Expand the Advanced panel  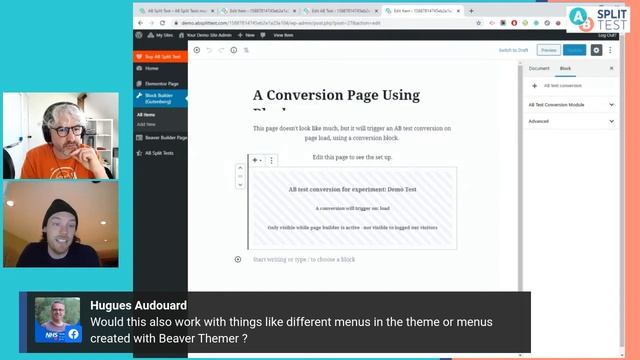click(x=571, y=121)
